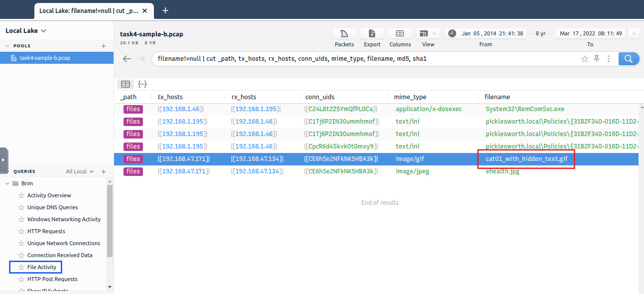Collapse the Queries section
Screen dimensions: 644x294
click(x=7, y=171)
